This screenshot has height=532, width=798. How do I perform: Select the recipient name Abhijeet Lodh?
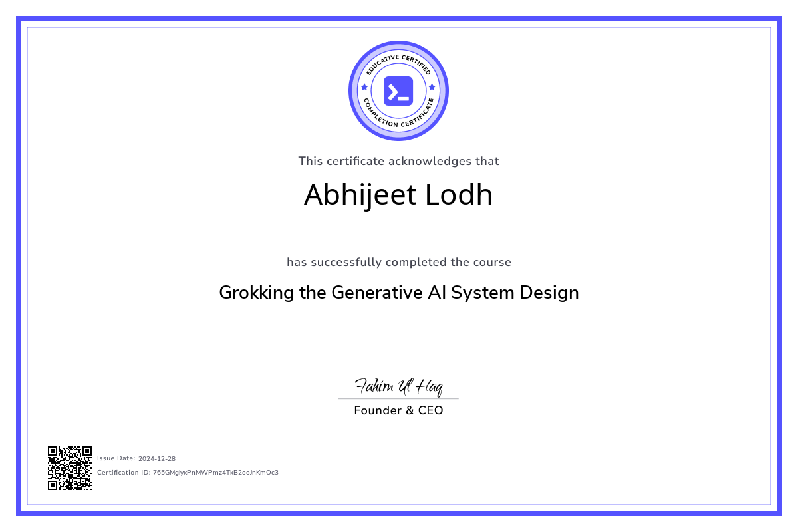398,195
